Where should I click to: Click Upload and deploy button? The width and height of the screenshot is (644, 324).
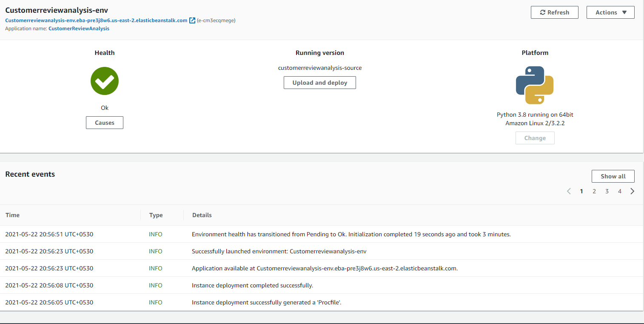[320, 83]
